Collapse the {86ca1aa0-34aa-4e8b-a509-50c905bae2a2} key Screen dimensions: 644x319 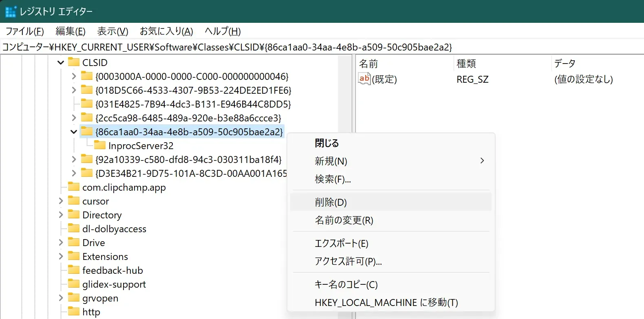tap(74, 132)
